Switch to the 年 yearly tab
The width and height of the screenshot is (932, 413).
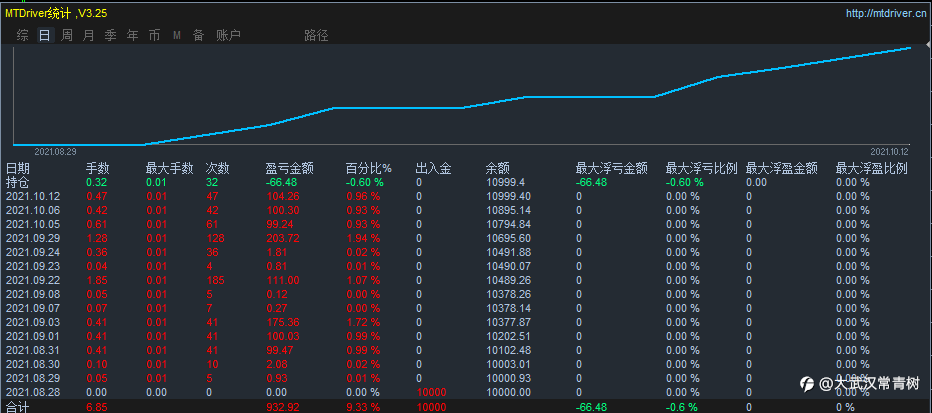tap(133, 36)
